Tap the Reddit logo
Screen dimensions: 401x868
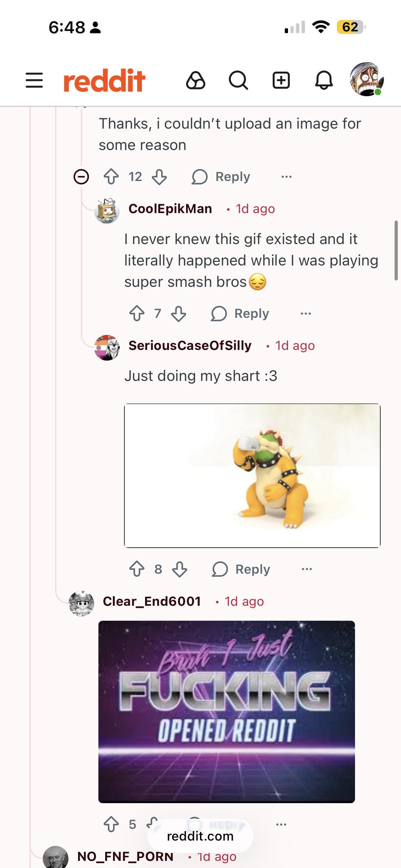(x=104, y=80)
